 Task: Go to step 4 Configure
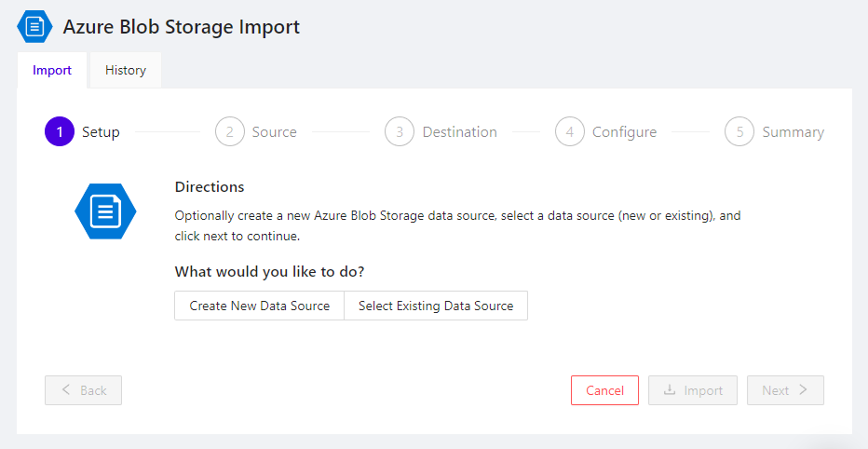606,131
